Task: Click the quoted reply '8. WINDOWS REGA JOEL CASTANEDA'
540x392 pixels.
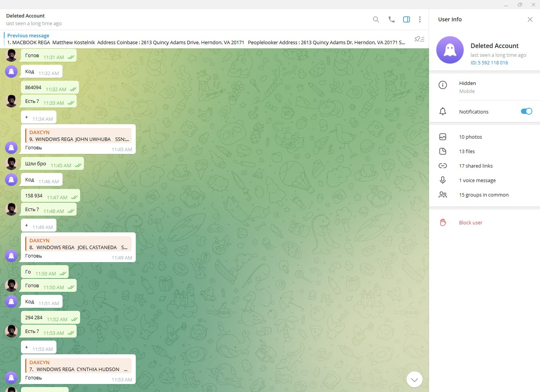Action: click(x=78, y=244)
